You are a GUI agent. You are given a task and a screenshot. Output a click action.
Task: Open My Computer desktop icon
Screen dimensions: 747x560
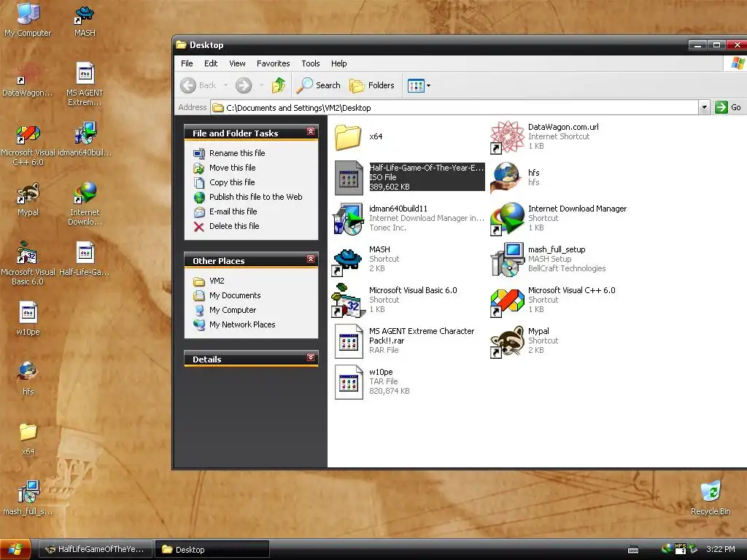coord(28,20)
